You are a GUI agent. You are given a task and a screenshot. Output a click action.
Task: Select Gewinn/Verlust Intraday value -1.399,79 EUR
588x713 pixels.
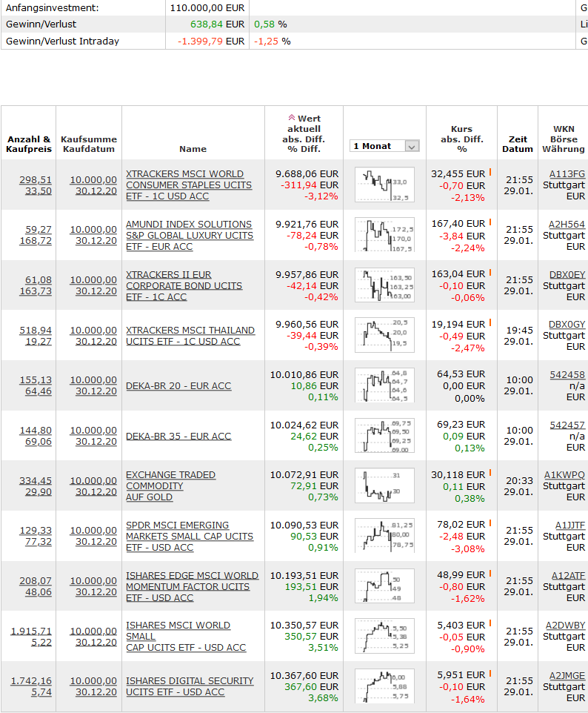(211, 42)
